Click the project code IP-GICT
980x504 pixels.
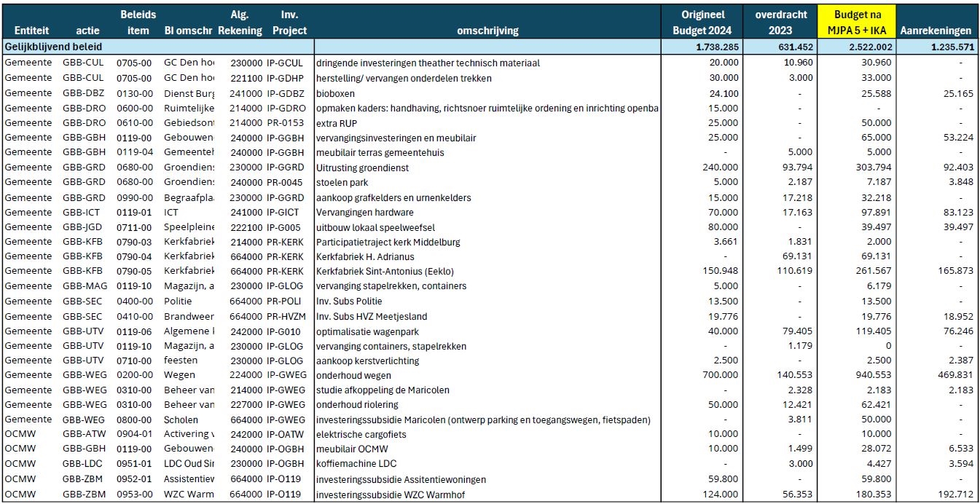tap(283, 213)
